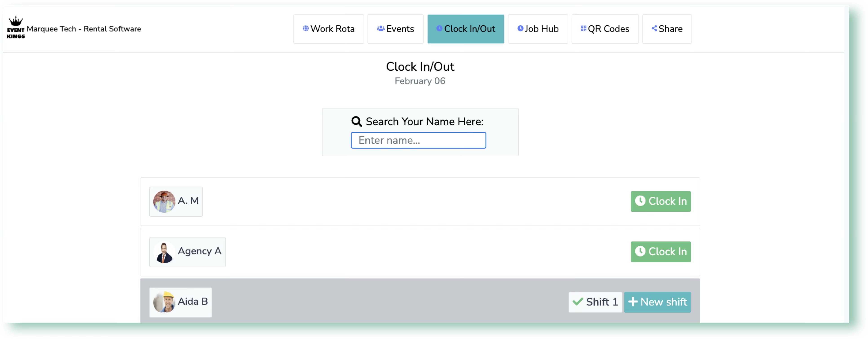
Task: Click A. M's profile photo
Action: 164,202
